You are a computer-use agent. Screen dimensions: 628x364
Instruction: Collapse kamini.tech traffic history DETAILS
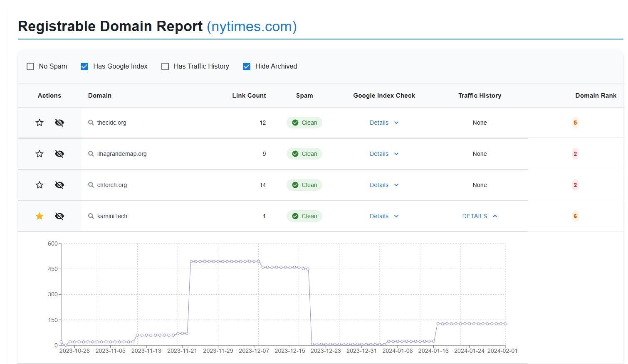coord(480,216)
